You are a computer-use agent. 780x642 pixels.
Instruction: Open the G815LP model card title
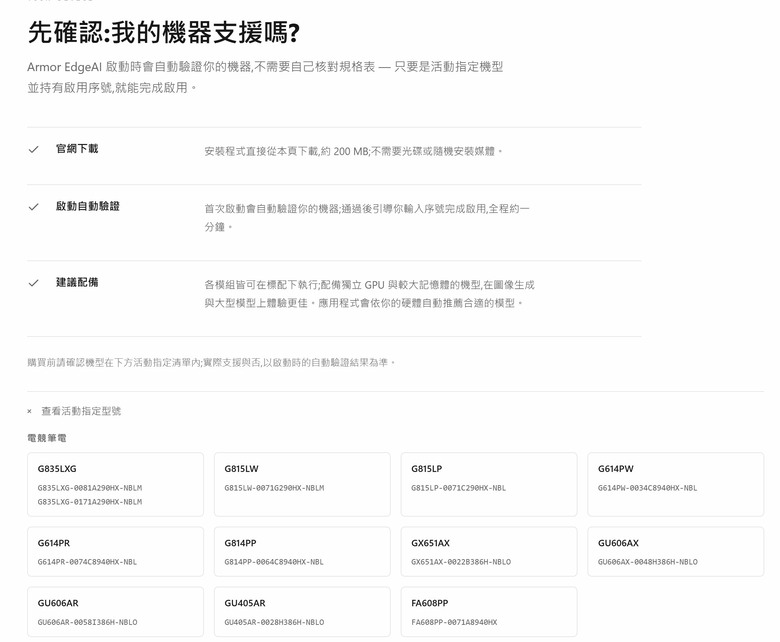427,468
